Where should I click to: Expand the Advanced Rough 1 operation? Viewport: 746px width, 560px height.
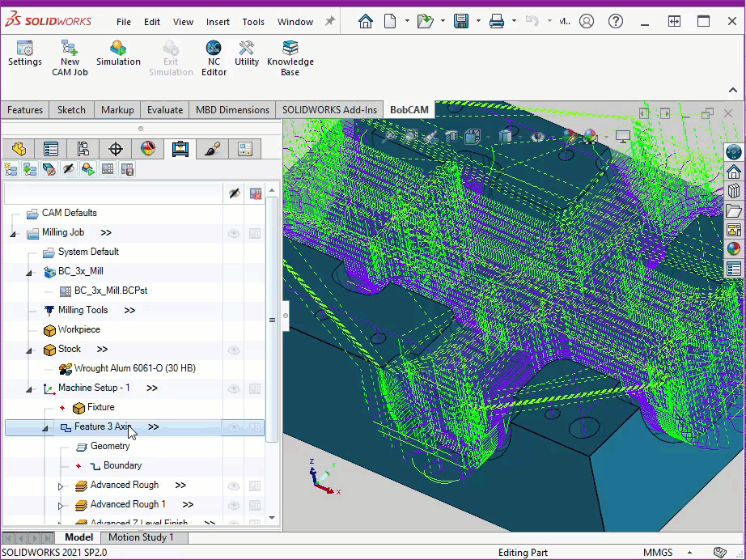point(61,505)
